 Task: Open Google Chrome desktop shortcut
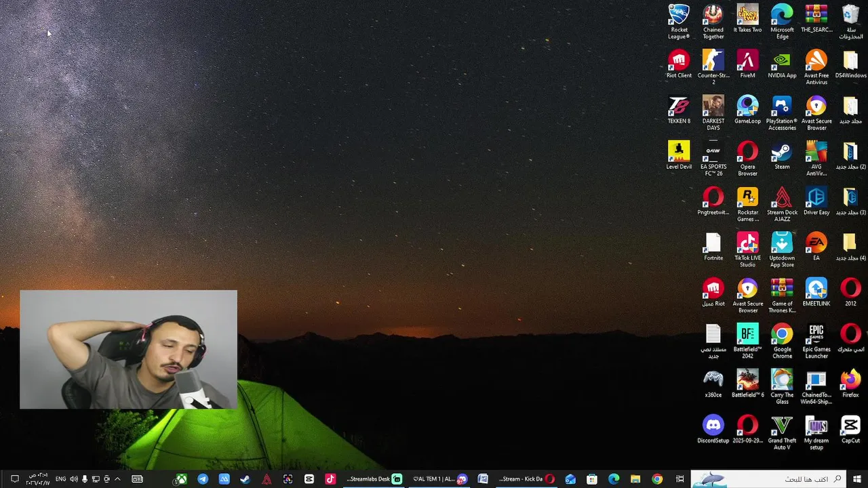click(x=782, y=341)
